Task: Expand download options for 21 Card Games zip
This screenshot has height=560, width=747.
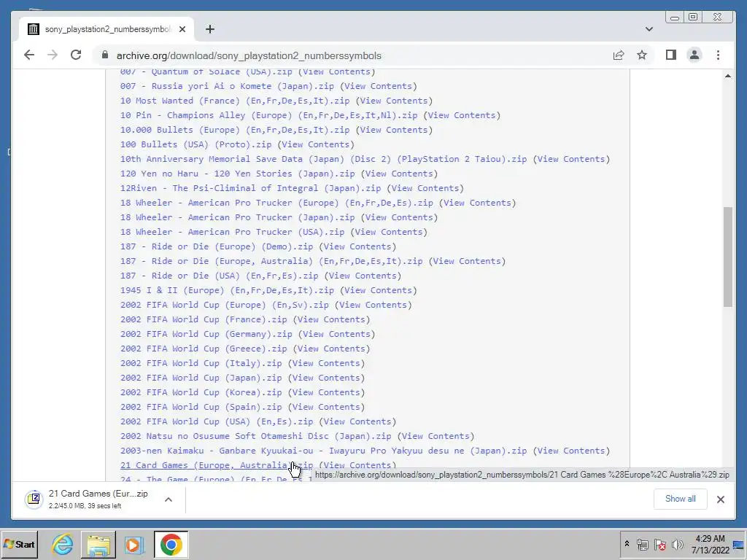Action: (169, 499)
